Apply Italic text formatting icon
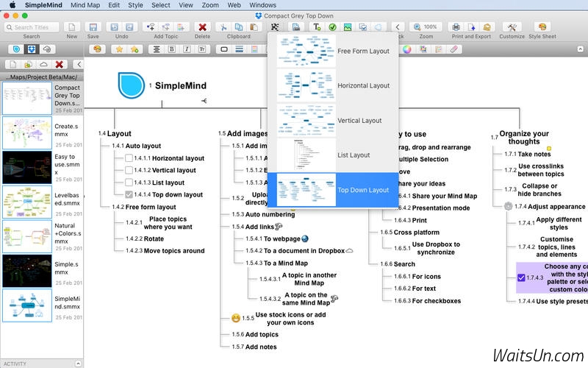Viewport: 588px width, 368px height. coord(187,49)
